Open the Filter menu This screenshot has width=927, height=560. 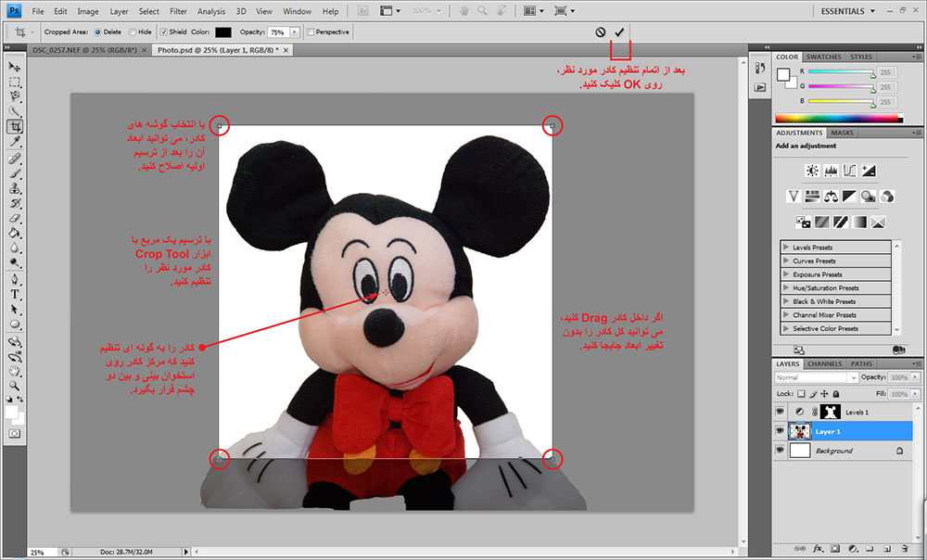click(x=178, y=11)
